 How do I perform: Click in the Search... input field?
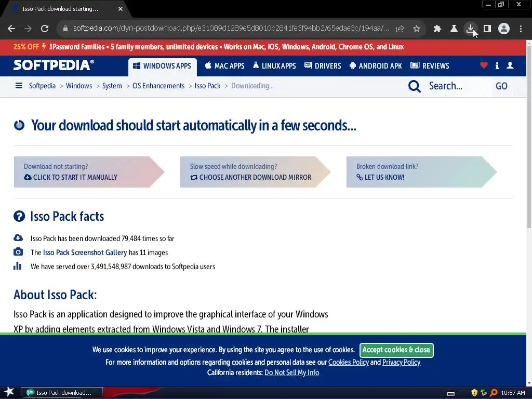click(458, 86)
